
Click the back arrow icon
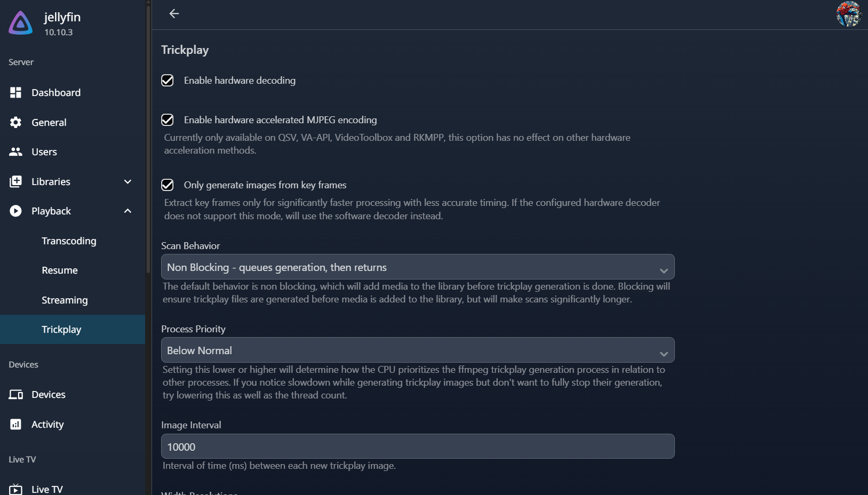174,14
